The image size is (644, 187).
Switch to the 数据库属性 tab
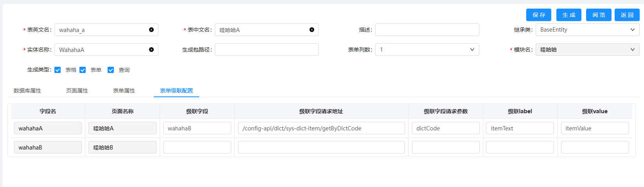[x=27, y=91]
